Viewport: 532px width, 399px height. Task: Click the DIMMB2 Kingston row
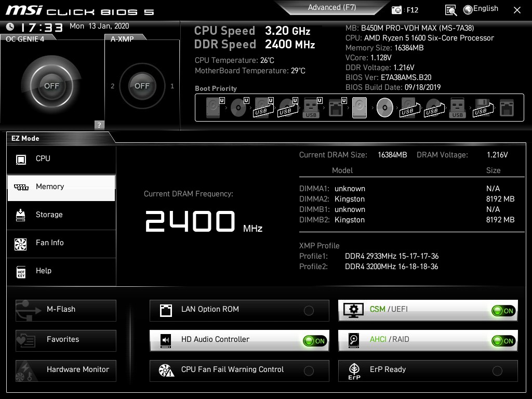[407, 220]
